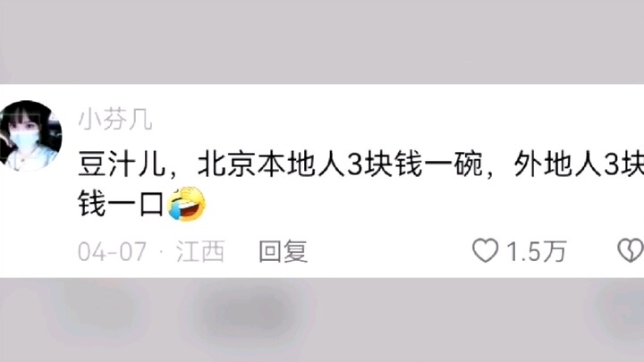644x362 pixels.
Task: Open the username 小芬儿 profile
Action: tap(115, 120)
